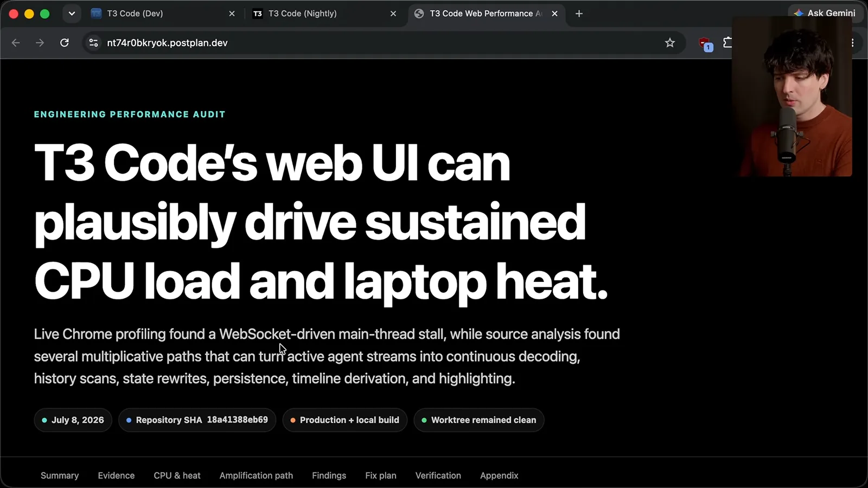Bookmark this page with star icon

(670, 43)
